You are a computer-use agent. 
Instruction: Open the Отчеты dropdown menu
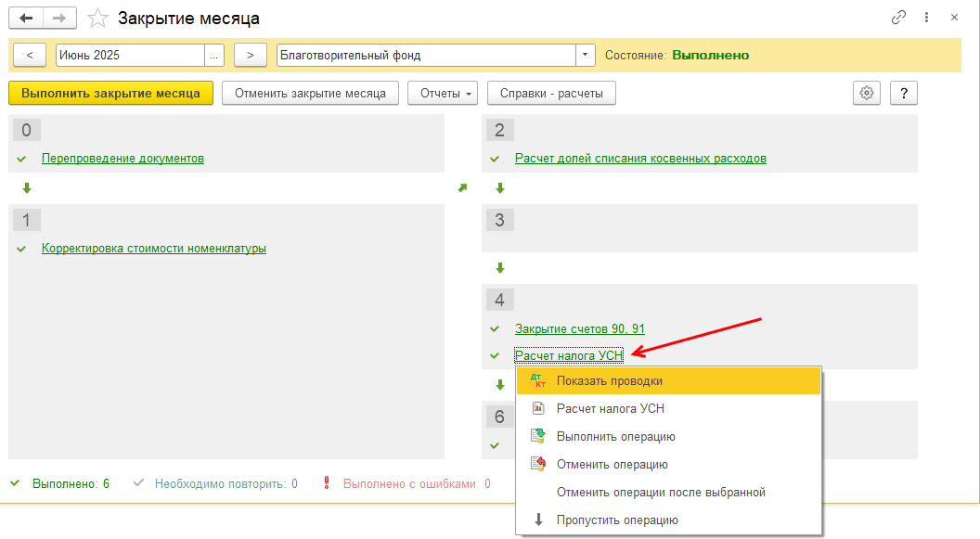(x=442, y=93)
